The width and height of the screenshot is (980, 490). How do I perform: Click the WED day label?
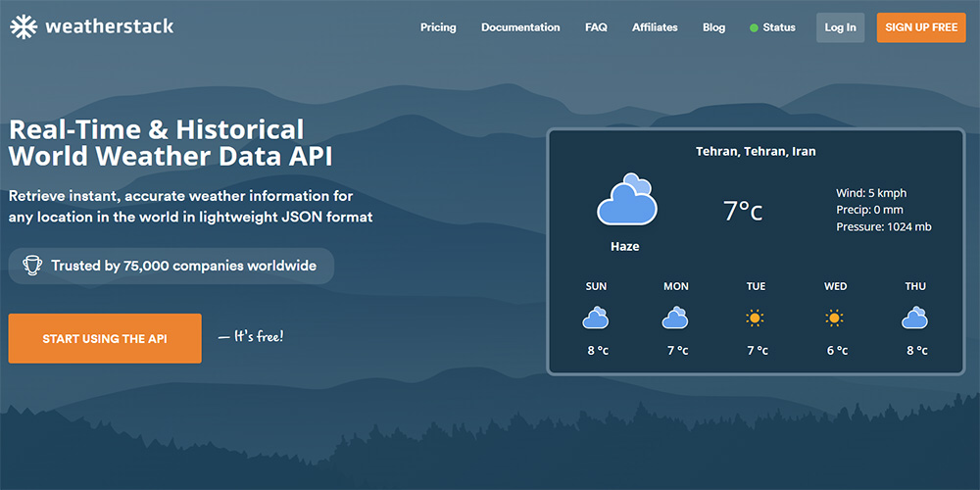[x=836, y=286]
